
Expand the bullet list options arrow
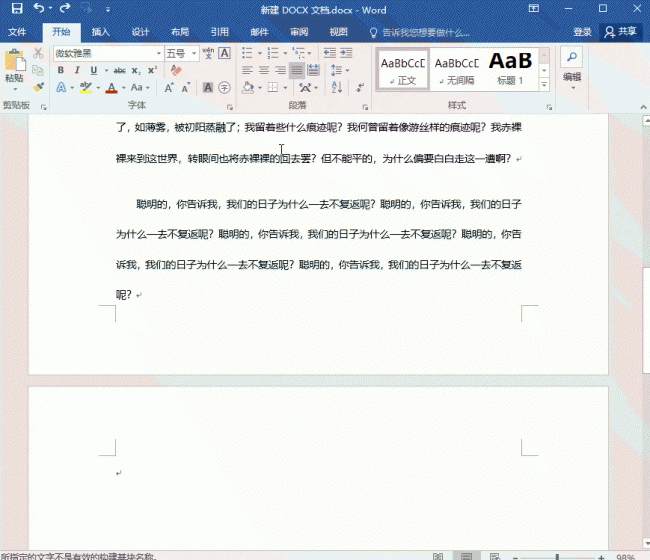260,53
